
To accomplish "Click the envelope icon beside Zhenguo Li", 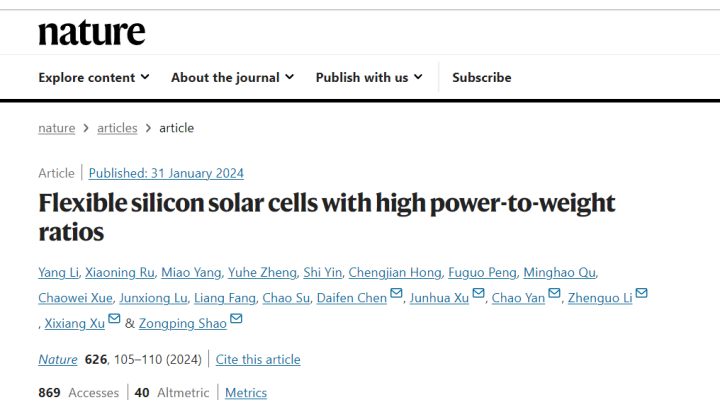I will 641,293.
